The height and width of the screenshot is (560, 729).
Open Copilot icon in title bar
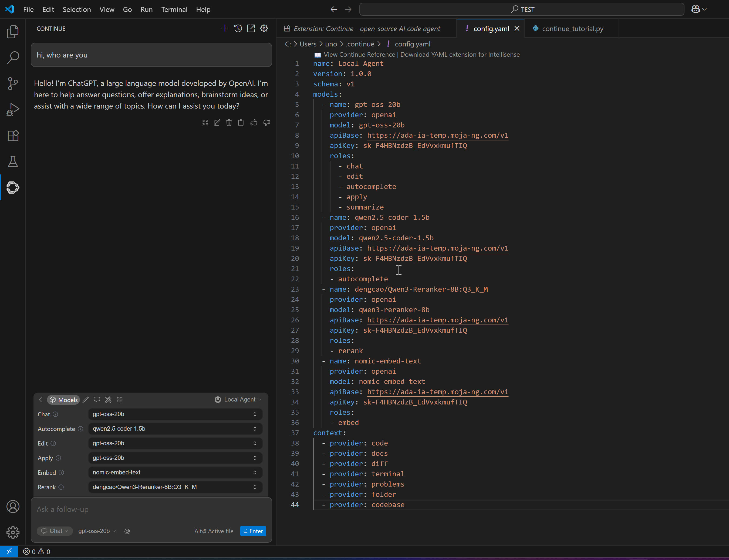click(x=696, y=9)
